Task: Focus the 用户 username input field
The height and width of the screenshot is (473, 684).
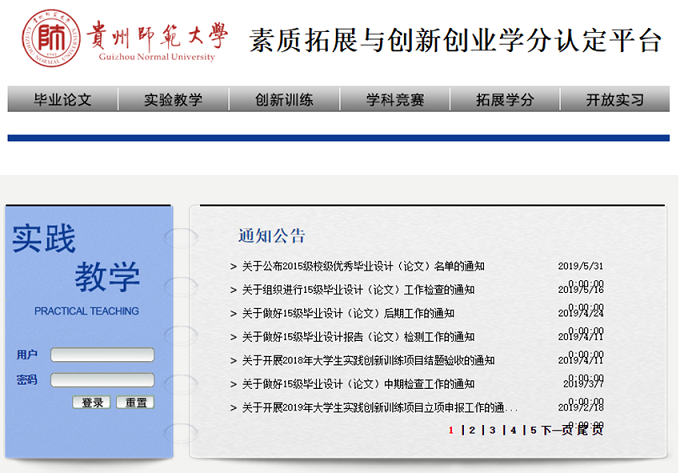Action: coord(102,355)
